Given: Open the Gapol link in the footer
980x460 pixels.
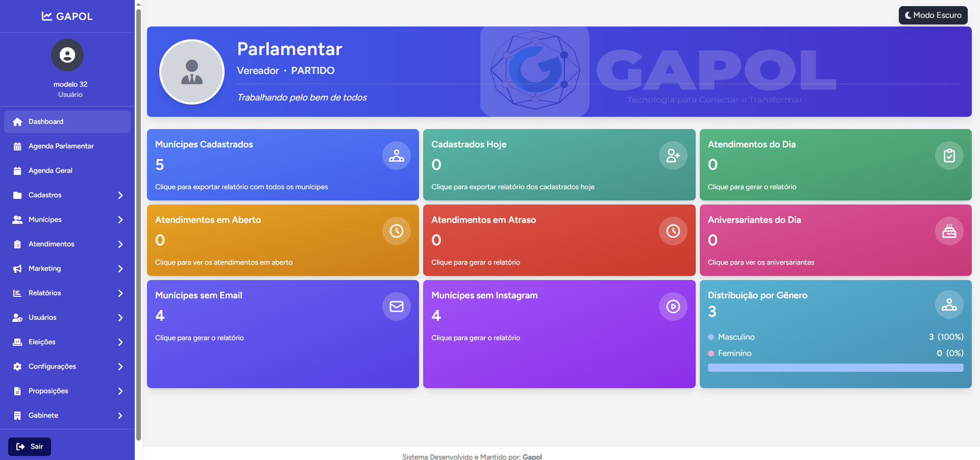Looking at the screenshot, I should click(x=532, y=456).
